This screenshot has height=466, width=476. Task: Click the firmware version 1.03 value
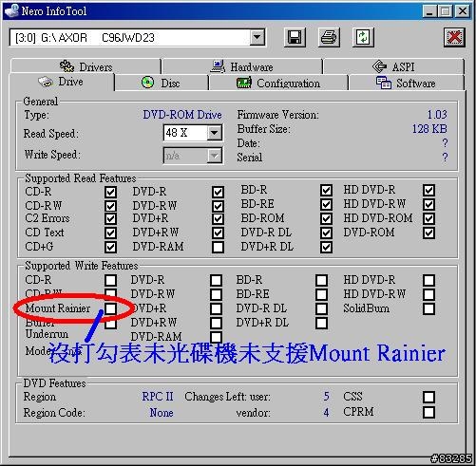(x=437, y=114)
